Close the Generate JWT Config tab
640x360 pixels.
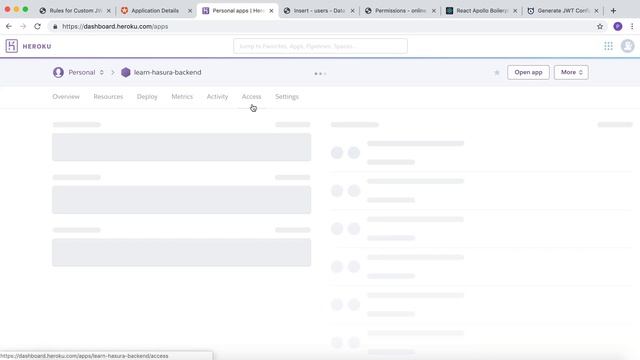[x=596, y=11]
